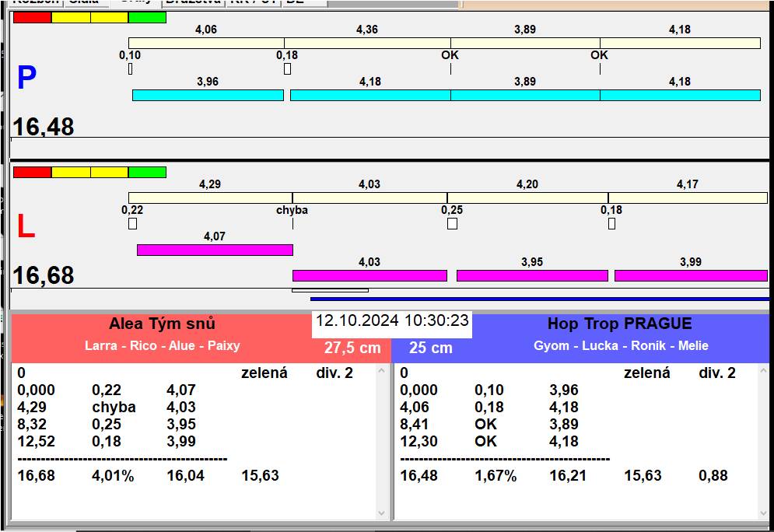
Task: Select the marker box under 0,22 in lane L
Action: 132,224
